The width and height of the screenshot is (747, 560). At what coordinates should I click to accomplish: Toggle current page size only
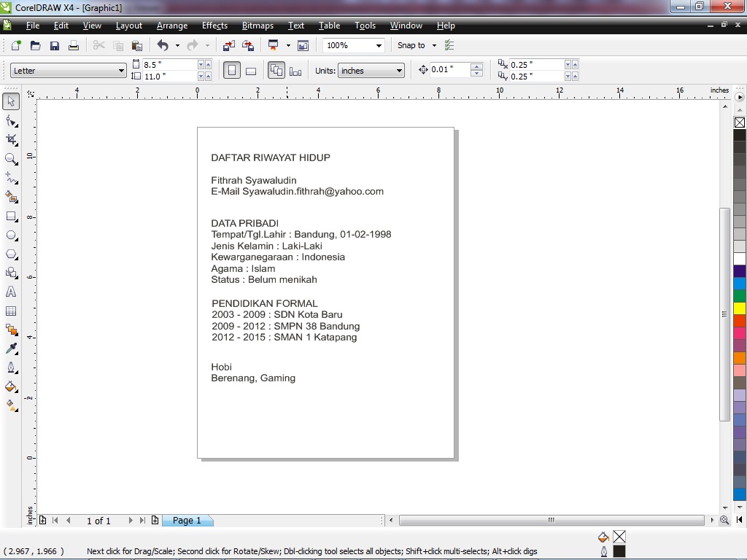[295, 71]
